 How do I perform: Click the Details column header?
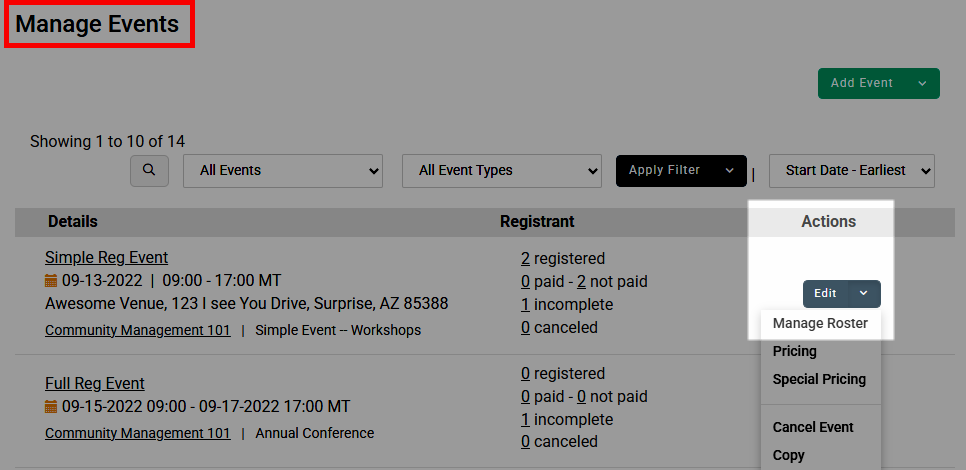[73, 222]
